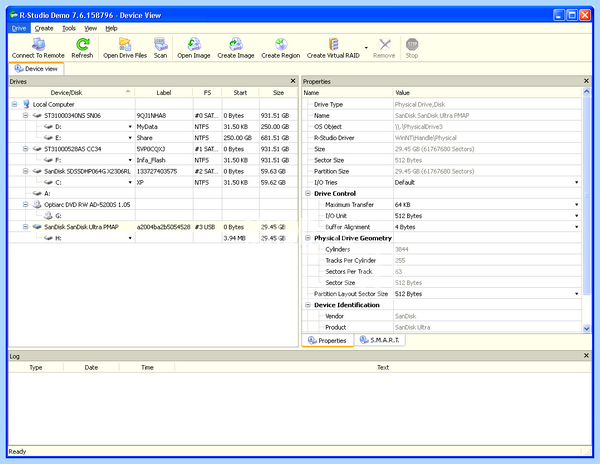This screenshot has height=464, width=600.
Task: Collapse the ST31000528AS CC34 drive node
Action: pyautogui.click(x=26, y=149)
